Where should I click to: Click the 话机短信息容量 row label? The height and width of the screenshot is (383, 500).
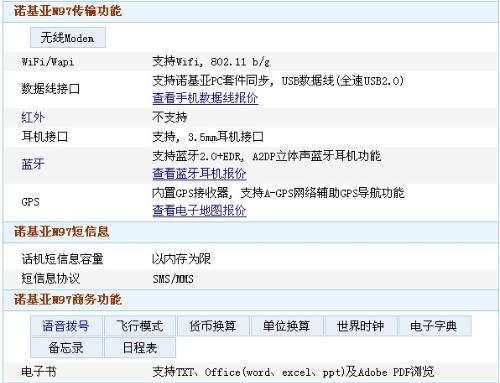62,259
